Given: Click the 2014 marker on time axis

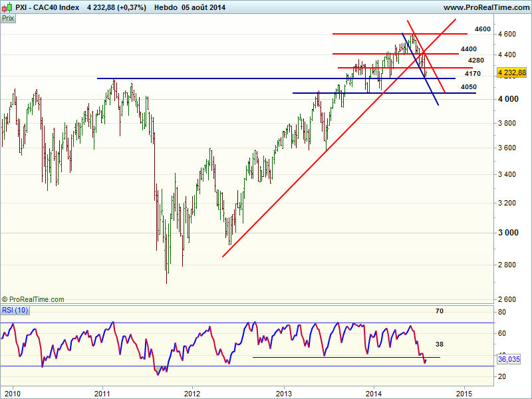Looking at the screenshot, I should click(374, 394).
